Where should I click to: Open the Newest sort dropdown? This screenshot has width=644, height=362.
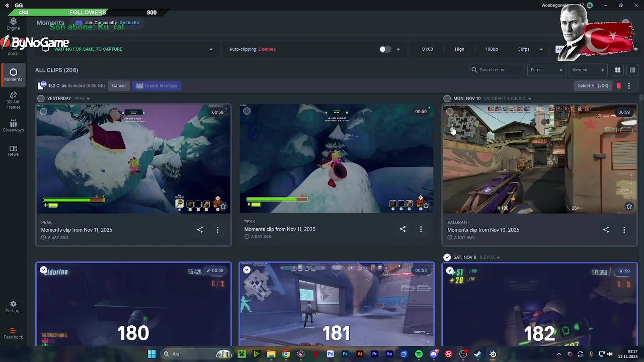point(588,70)
